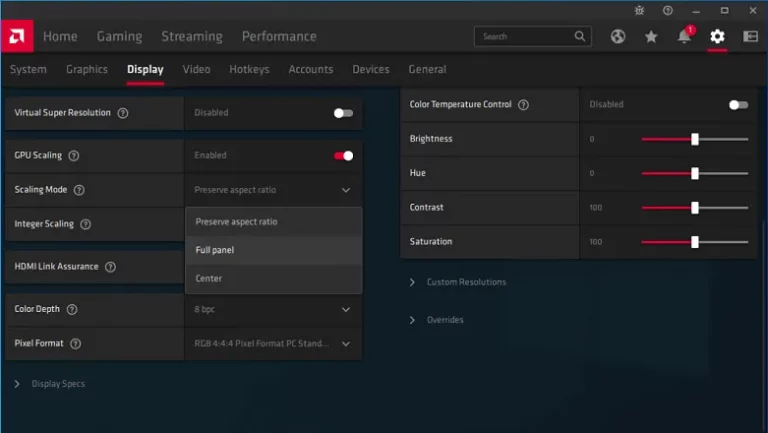Open the settings gear icon
Viewport: 768px width, 433px height.
[717, 36]
